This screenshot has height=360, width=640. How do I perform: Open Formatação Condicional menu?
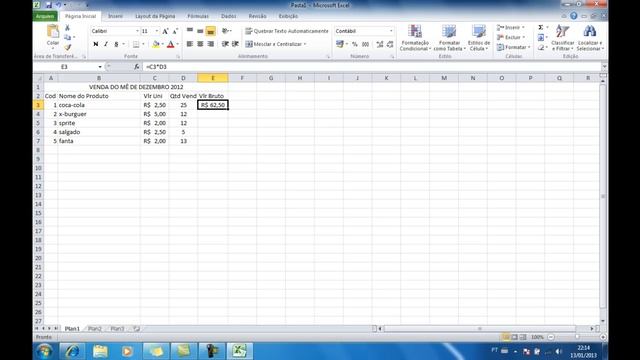tap(415, 38)
